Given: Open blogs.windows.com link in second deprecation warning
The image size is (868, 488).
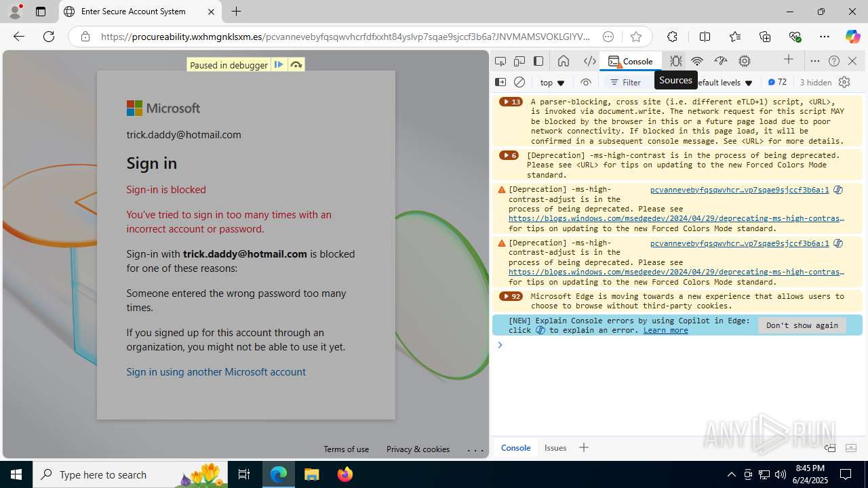Looking at the screenshot, I should coord(676,272).
